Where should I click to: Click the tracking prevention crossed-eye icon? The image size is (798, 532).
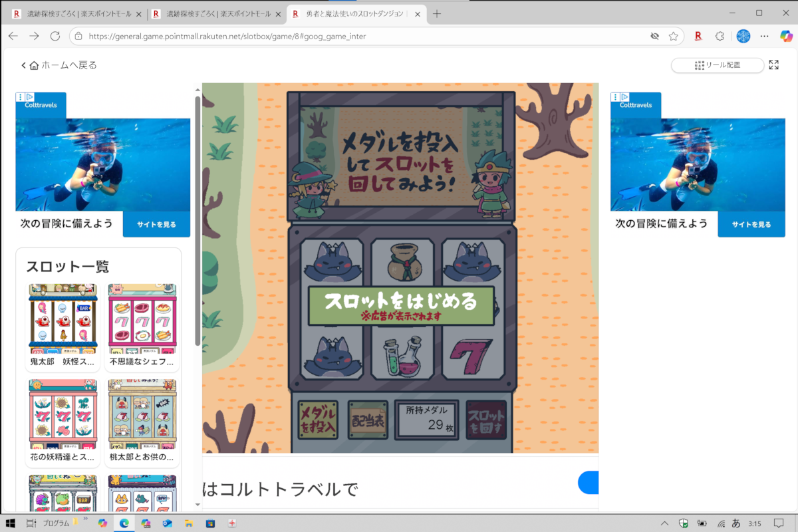point(654,37)
